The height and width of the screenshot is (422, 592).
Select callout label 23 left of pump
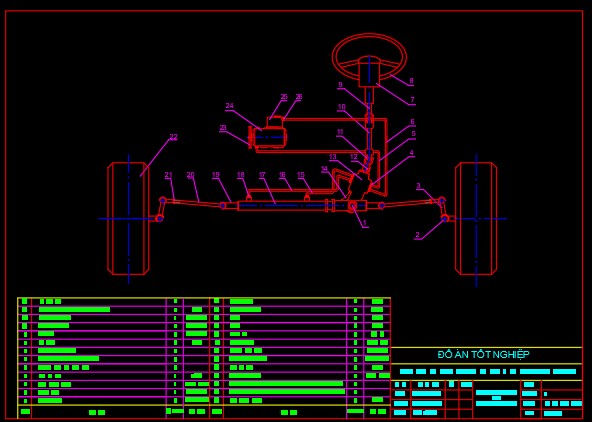coord(223,128)
